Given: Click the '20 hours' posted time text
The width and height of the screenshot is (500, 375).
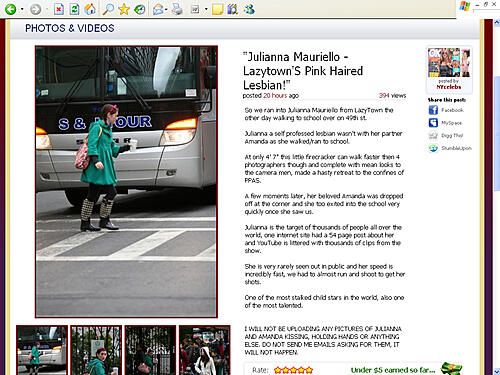Looking at the screenshot, I should 275,96.
